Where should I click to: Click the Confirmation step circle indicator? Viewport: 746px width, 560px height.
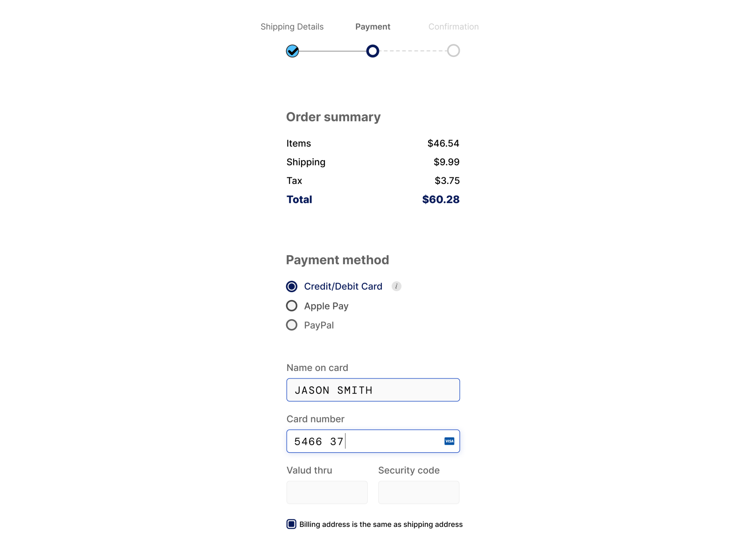pos(453,51)
